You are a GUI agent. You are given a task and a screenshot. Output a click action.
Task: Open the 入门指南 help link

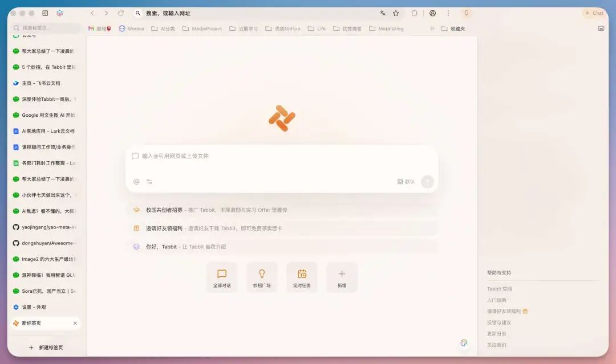pos(497,300)
